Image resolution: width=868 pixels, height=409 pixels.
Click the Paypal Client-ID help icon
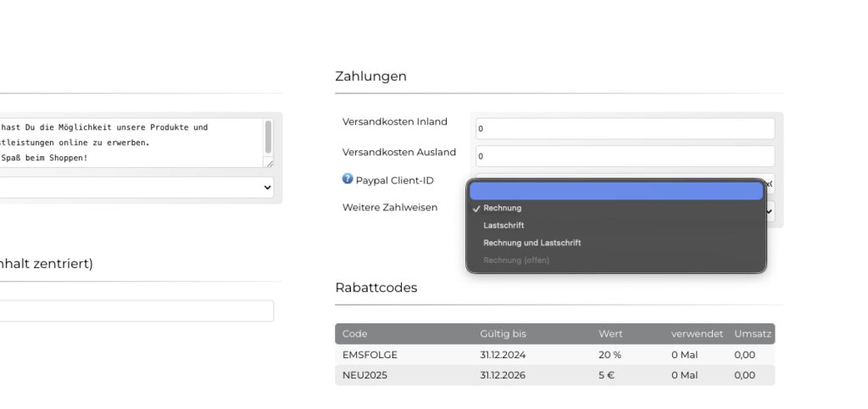(x=347, y=178)
